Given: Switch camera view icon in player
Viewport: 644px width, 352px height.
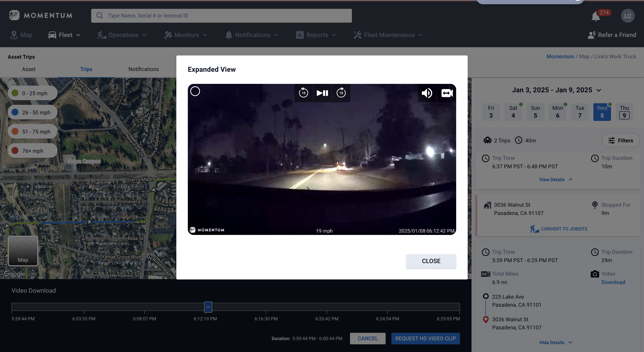Looking at the screenshot, I should point(447,93).
